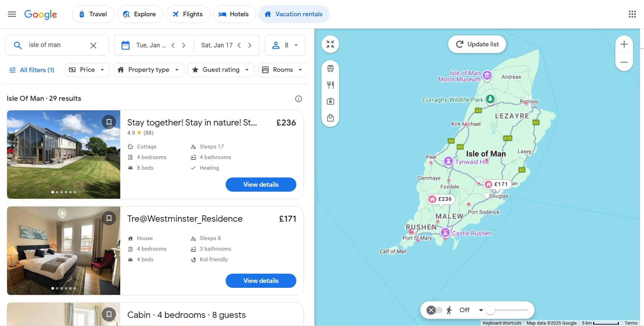644x326 pixels.
Task: Save the Cabin 4 bedrooms listing
Action: 109,314
